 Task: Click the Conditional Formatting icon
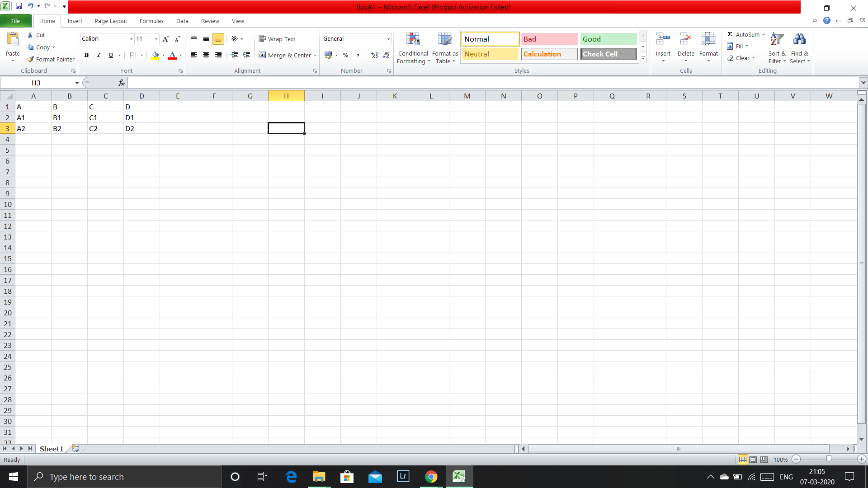pyautogui.click(x=413, y=40)
